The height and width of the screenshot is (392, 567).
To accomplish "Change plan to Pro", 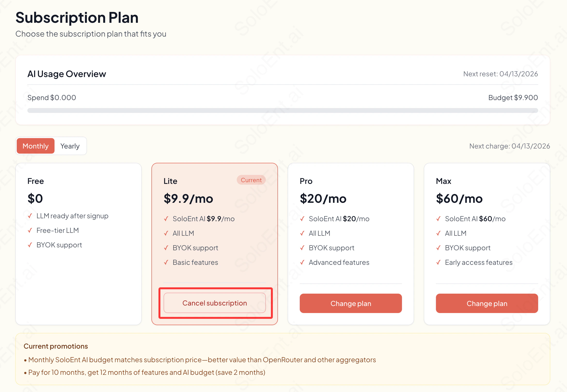I will coord(351,303).
